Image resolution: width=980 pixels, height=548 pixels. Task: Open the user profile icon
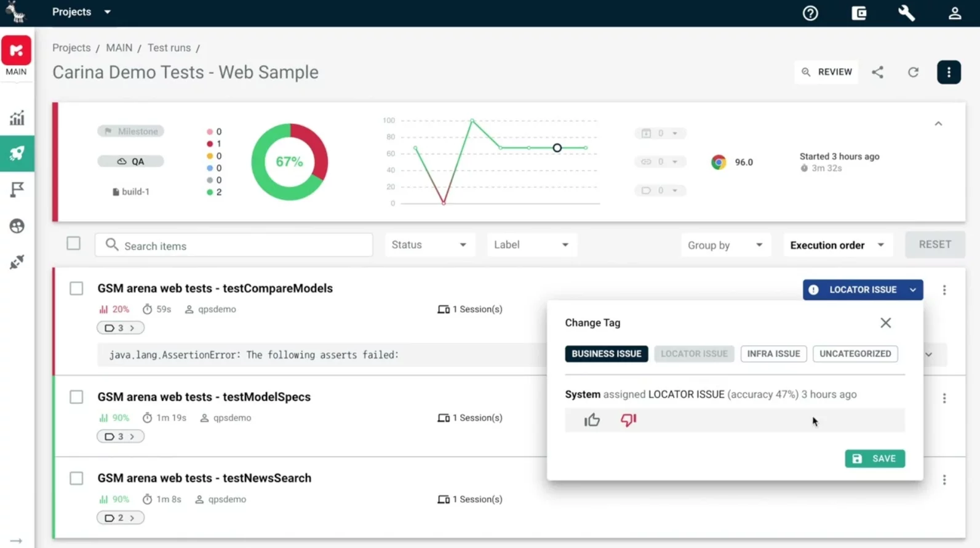click(954, 13)
